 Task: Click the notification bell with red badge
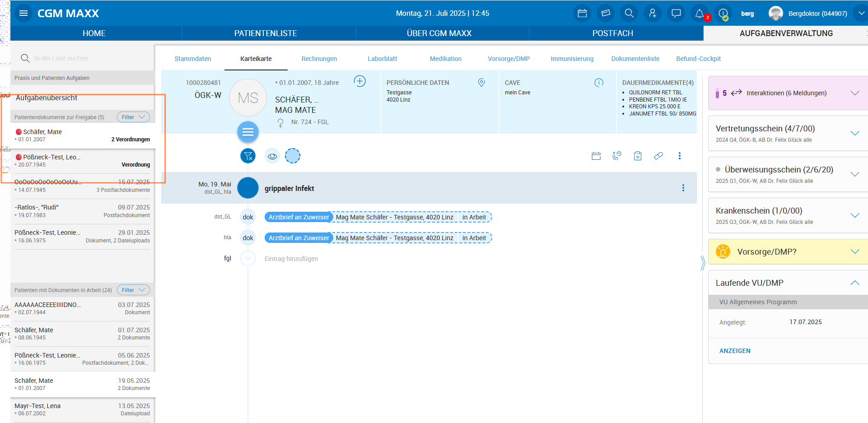click(x=700, y=14)
